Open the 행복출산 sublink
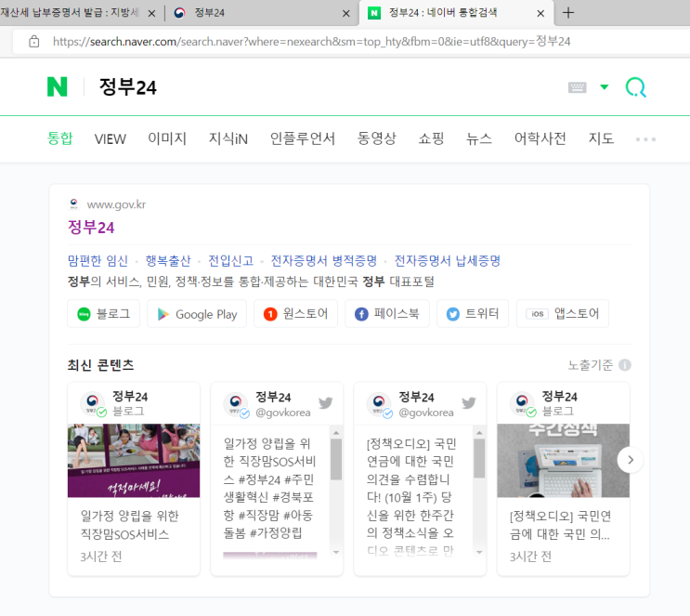Viewport: 690px width, 616px height. [168, 261]
